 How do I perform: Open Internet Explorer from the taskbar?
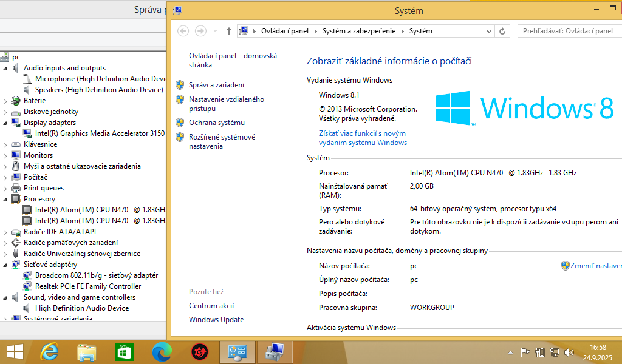(x=49, y=352)
